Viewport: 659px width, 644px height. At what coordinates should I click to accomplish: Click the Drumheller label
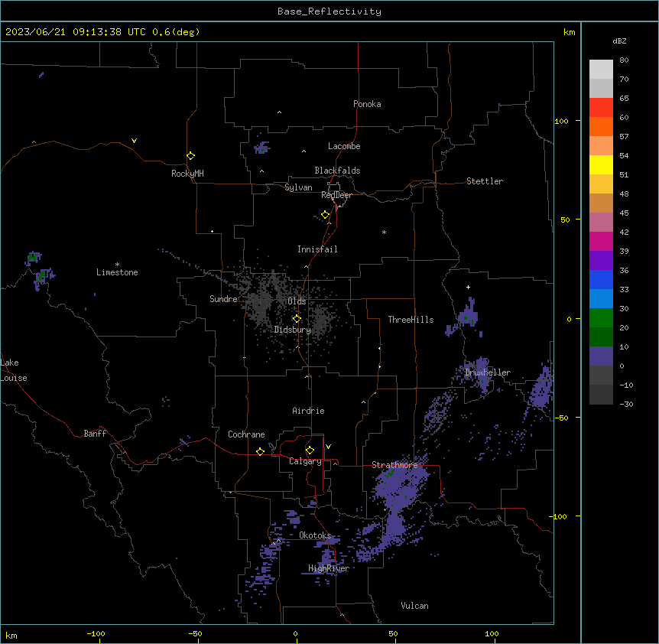(488, 372)
